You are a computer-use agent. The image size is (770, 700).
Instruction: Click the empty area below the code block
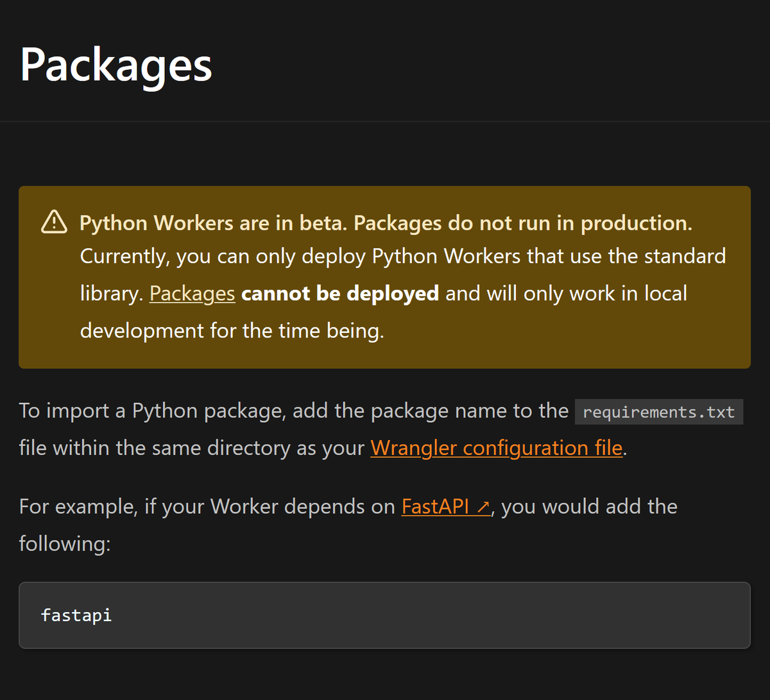pos(385,677)
